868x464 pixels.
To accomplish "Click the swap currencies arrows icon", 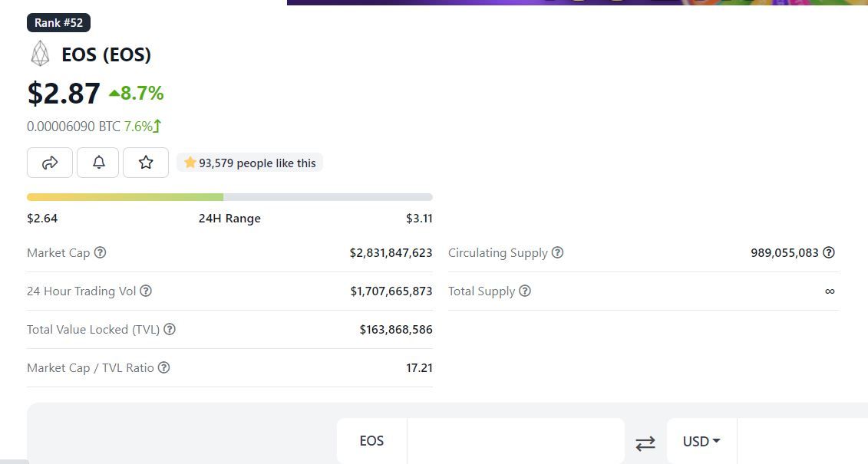I will click(x=645, y=443).
